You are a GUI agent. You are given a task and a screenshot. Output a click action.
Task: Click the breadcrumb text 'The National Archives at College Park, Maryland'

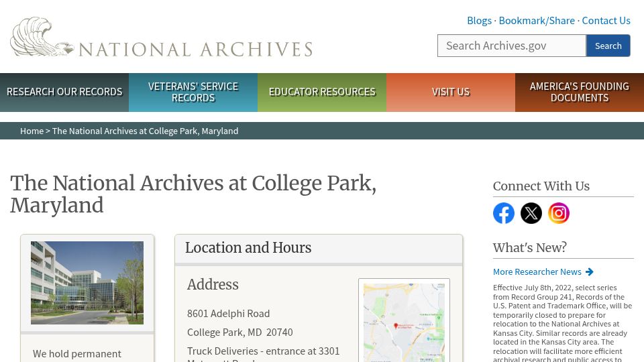pyautogui.click(x=145, y=131)
